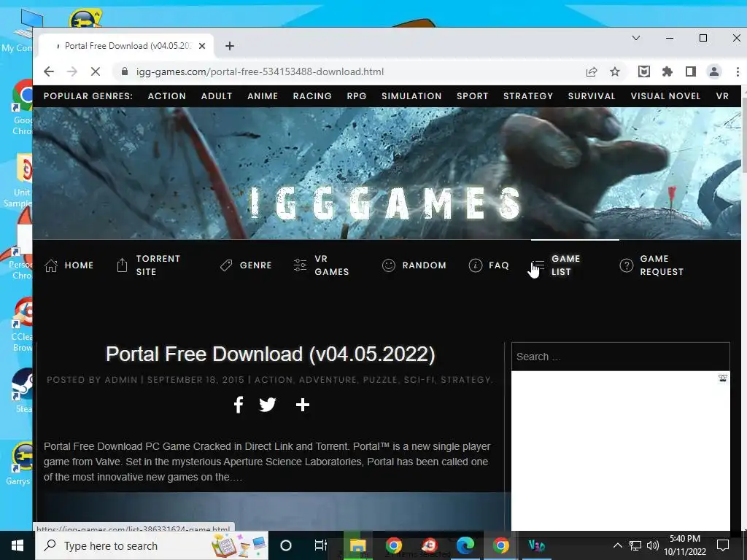The image size is (747, 560).
Task: Bookmark this page with the star
Action: point(615,71)
